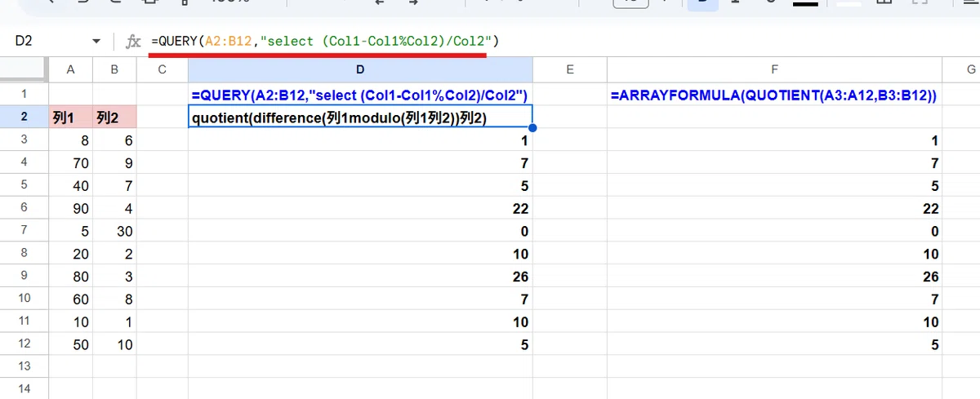Select cell B11 containing 1

(x=114, y=321)
